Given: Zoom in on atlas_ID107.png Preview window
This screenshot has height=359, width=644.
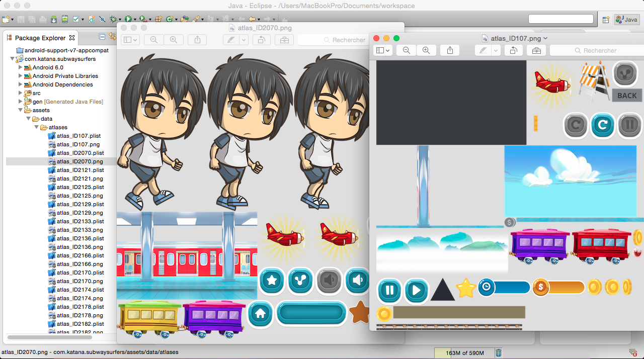Looking at the screenshot, I should (426, 50).
